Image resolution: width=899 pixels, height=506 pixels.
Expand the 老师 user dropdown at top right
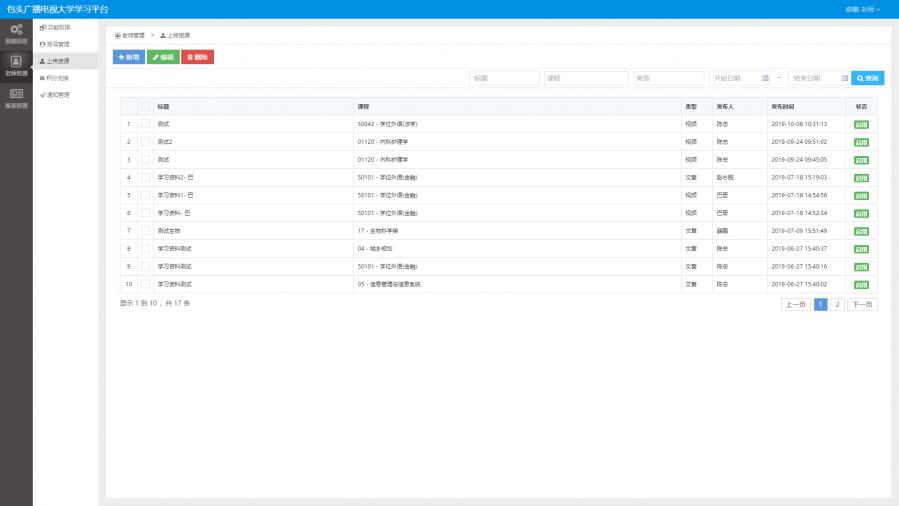(863, 9)
